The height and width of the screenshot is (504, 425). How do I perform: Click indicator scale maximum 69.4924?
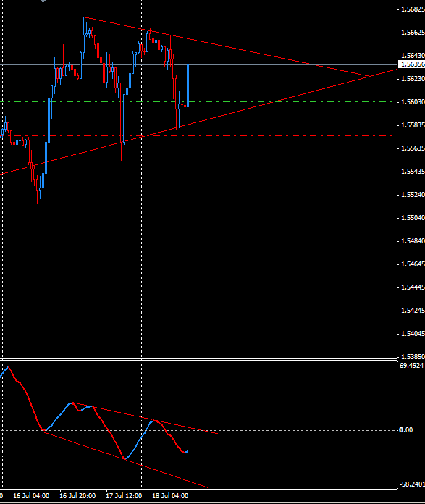click(411, 366)
